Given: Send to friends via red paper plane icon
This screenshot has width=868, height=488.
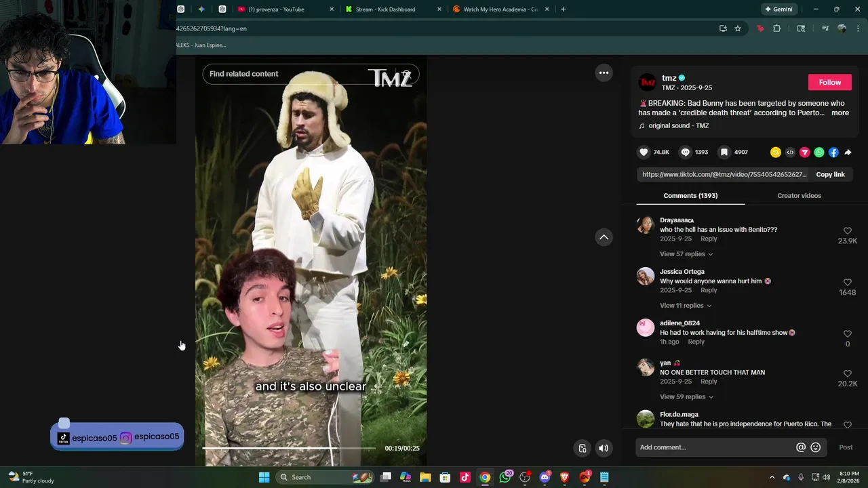Looking at the screenshot, I should (x=805, y=152).
